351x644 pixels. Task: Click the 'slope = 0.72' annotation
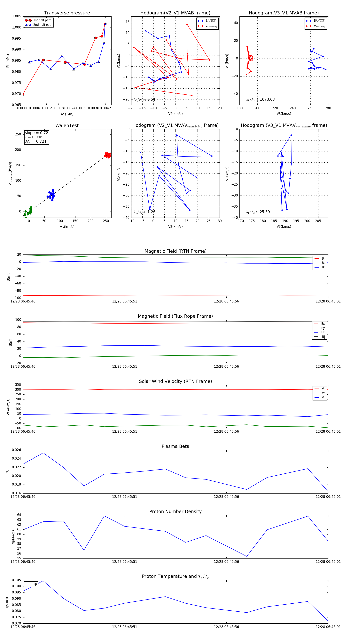(36, 133)
